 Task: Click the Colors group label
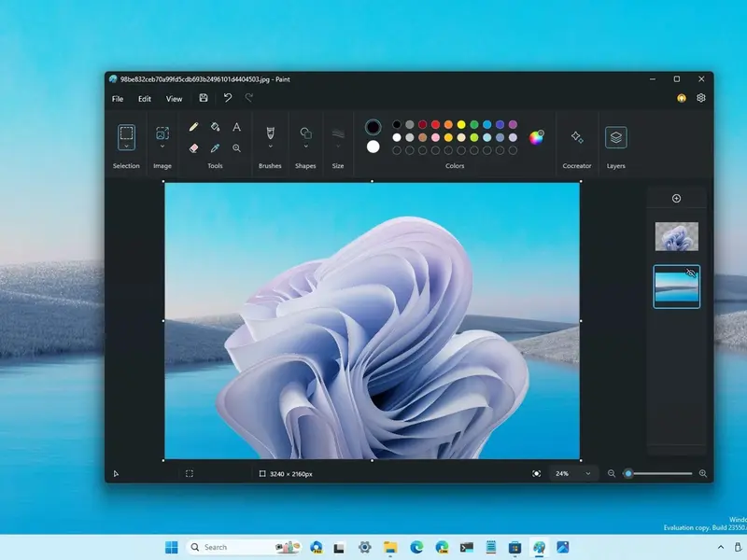455,166
